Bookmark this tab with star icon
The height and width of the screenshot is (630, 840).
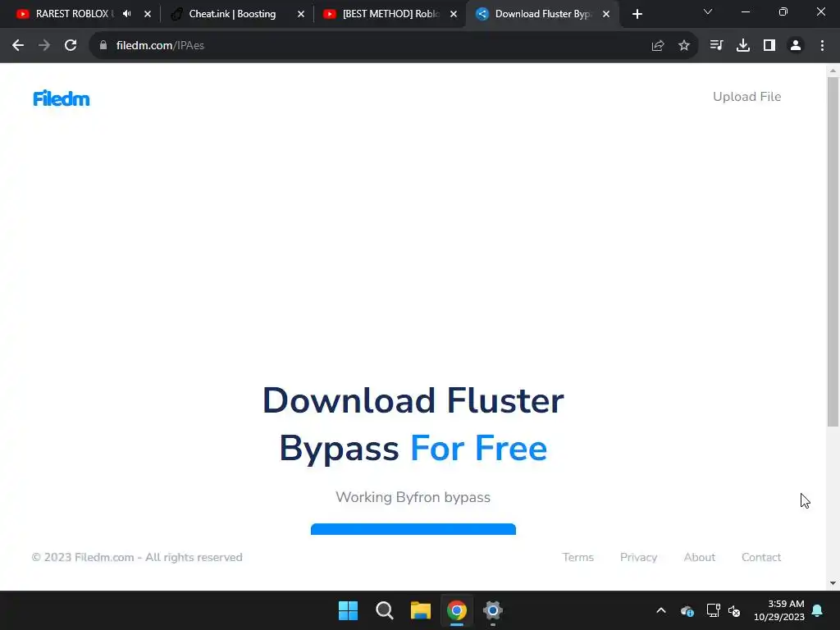(x=683, y=46)
